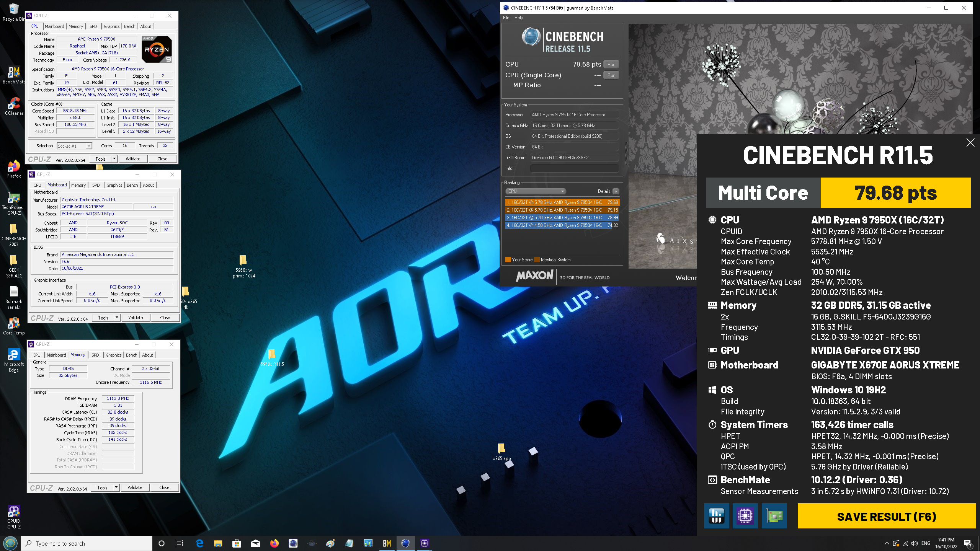Switch to Mainboard tab in top CPU-Z
Screen dimensions: 980x551
tap(54, 26)
